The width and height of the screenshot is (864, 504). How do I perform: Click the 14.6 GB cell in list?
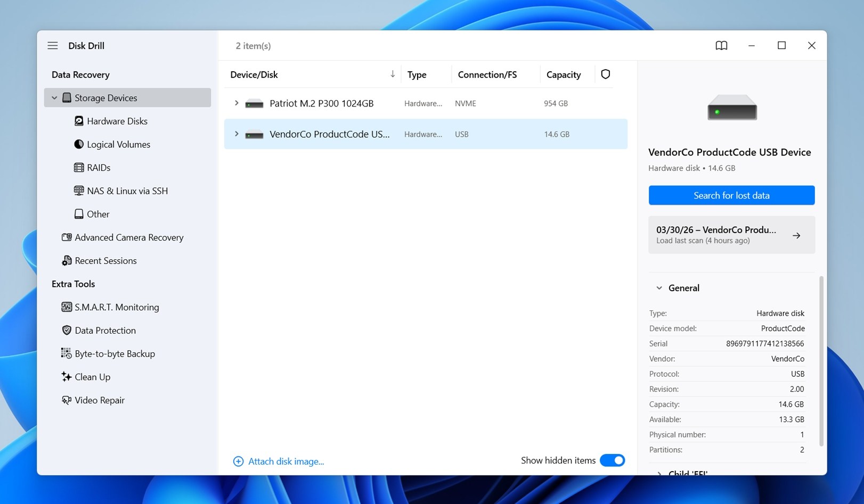(556, 134)
